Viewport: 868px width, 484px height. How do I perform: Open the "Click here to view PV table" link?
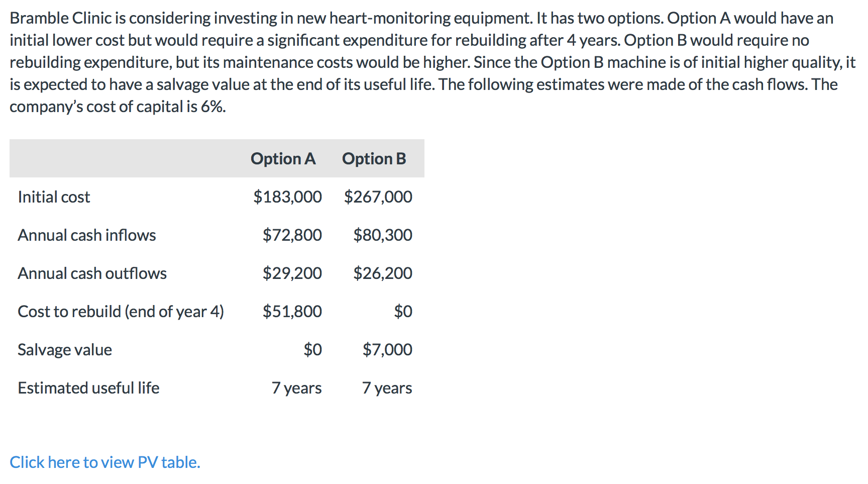click(104, 462)
